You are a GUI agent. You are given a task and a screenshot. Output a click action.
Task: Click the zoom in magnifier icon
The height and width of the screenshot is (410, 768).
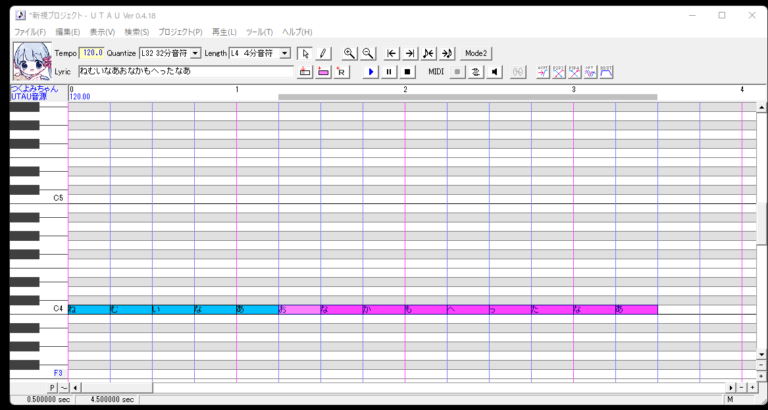pyautogui.click(x=349, y=53)
